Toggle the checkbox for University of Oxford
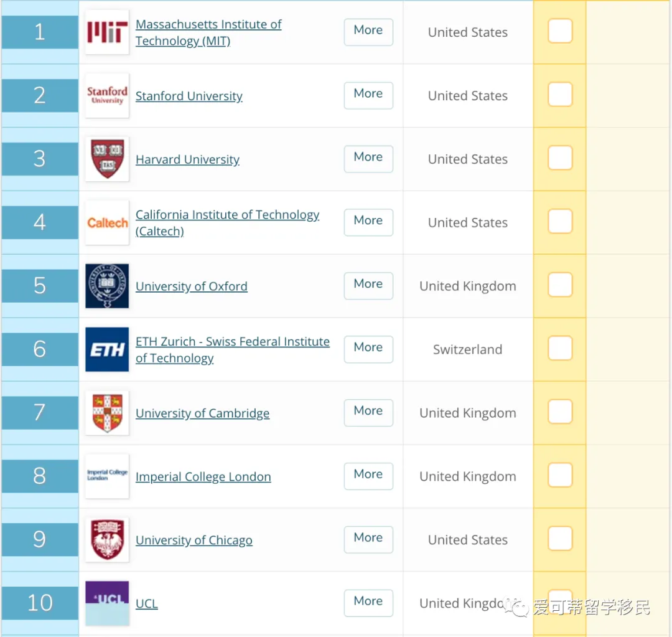This screenshot has height=637, width=672. [560, 285]
